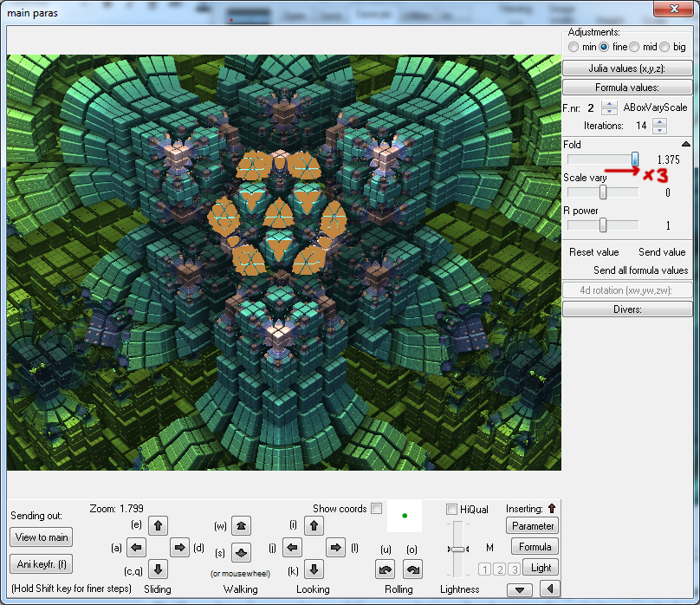Click the View to main button

41,537
